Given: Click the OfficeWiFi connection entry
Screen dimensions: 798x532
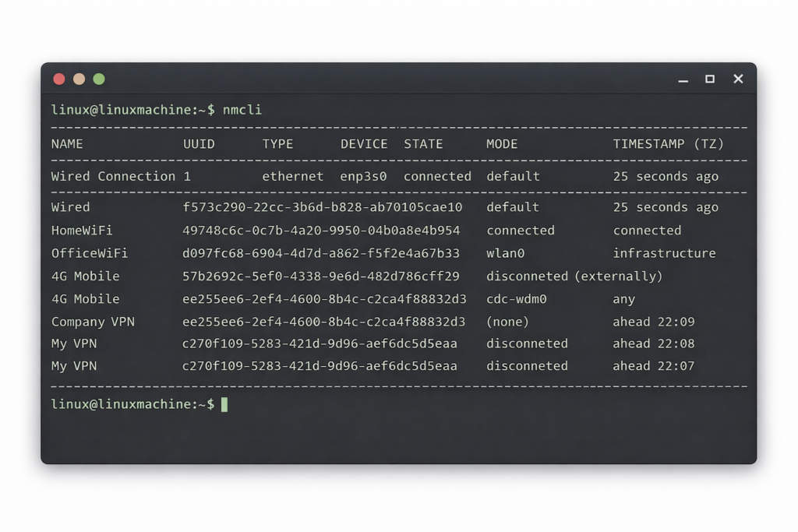Looking at the screenshot, I should coord(90,253).
